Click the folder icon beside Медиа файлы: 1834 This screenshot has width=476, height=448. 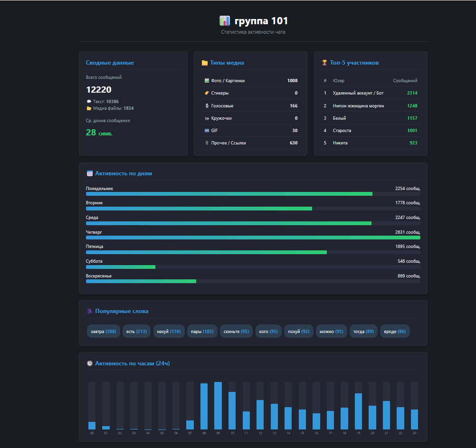89,108
